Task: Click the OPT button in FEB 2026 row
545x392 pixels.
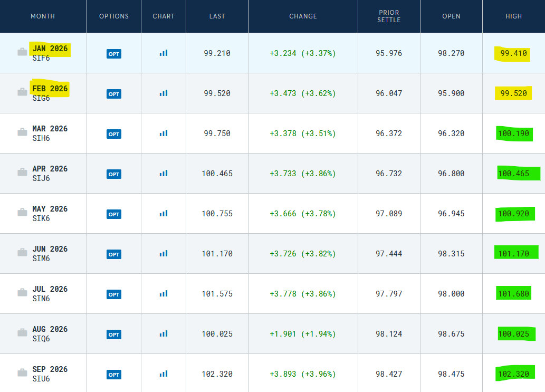Action: tap(114, 94)
